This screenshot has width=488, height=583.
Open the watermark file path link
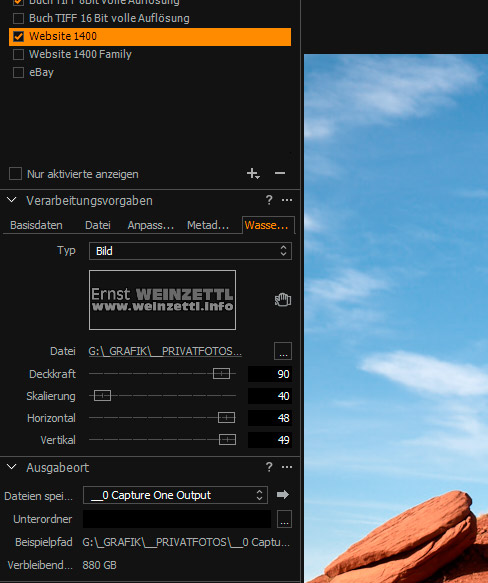165,351
